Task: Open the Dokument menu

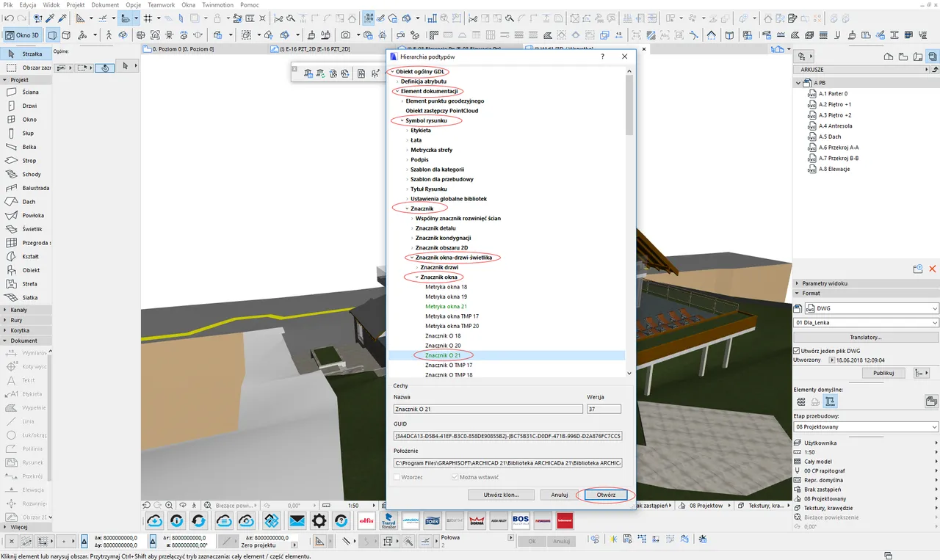Action: click(105, 4)
